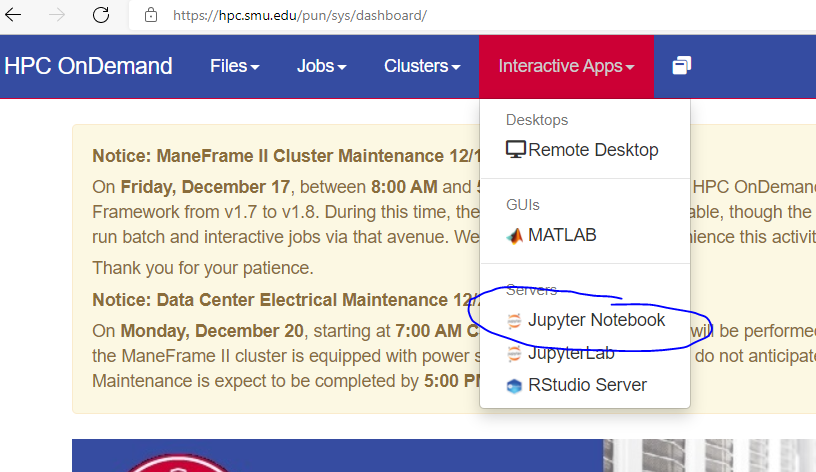Image resolution: width=816 pixels, height=472 pixels.
Task: Select MATLAB in the GUIs section
Action: (x=584, y=235)
